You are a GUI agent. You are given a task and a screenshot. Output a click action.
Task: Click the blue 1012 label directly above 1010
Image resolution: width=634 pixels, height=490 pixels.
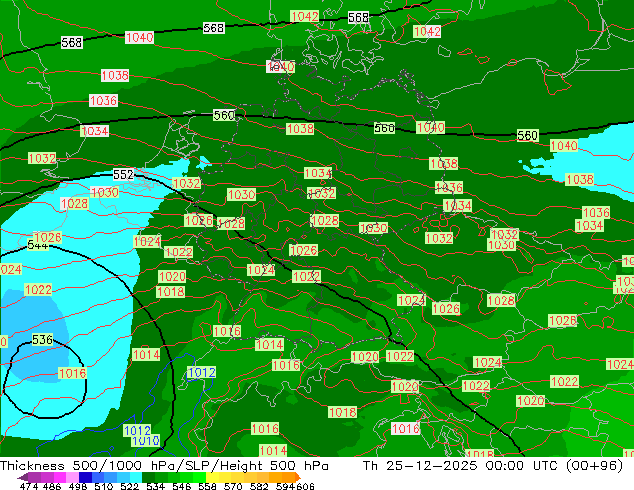137,431
